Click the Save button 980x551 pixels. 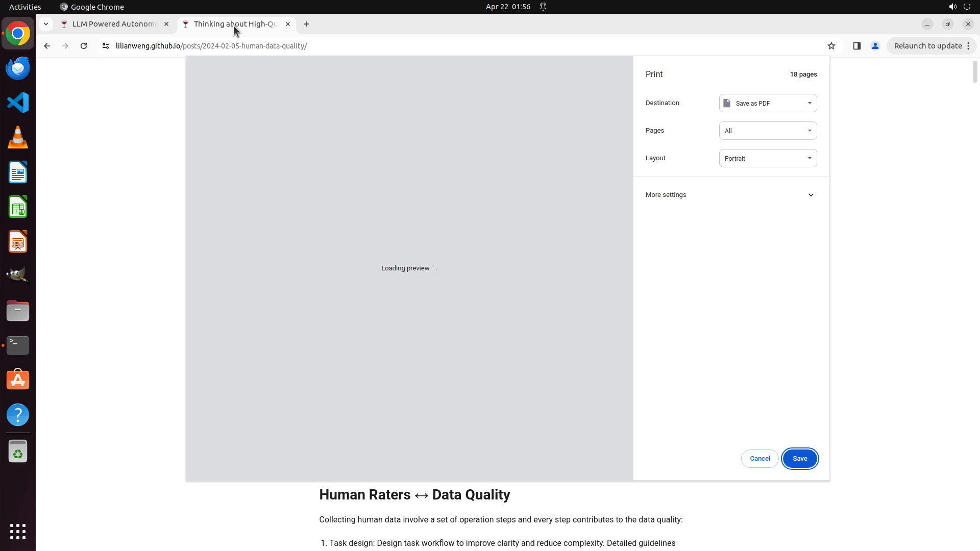point(800,459)
